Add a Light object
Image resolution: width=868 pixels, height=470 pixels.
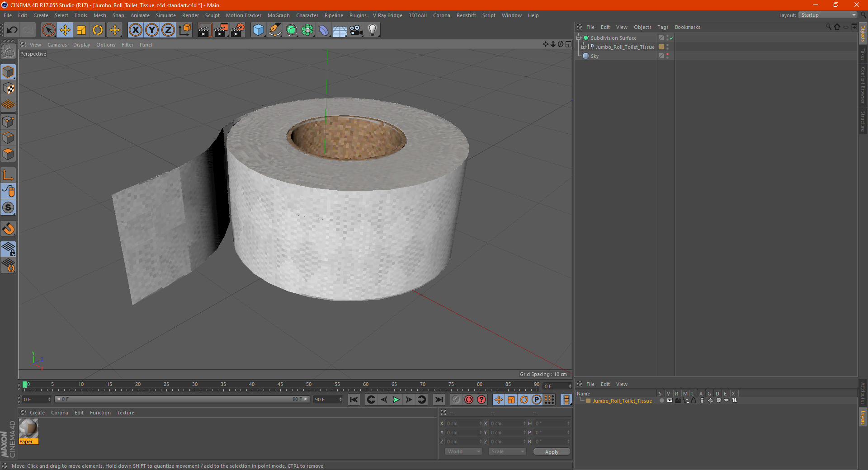372,30
